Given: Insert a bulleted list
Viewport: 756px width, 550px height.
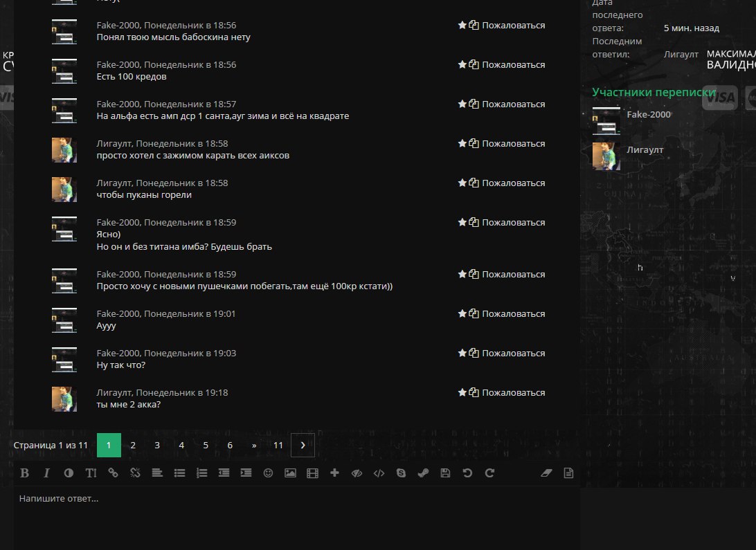Looking at the screenshot, I should (180, 473).
